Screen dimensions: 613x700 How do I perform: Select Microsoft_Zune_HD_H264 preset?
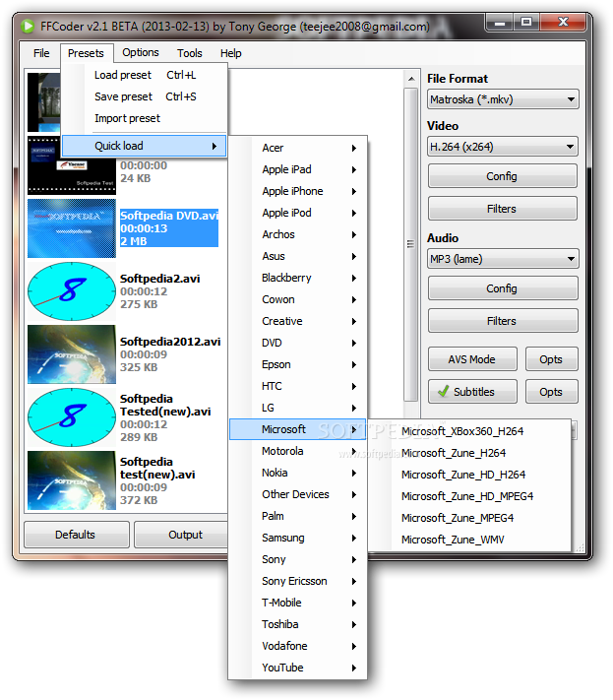(469, 475)
